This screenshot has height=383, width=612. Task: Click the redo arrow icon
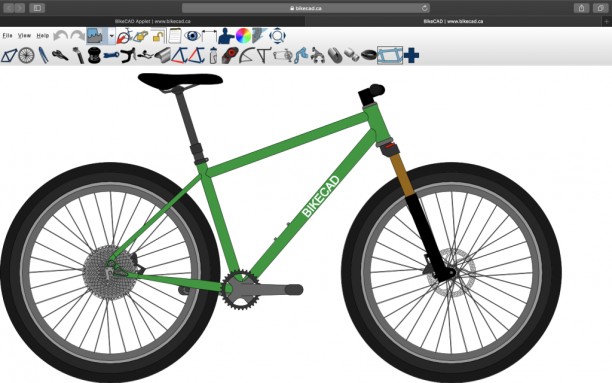tap(77, 36)
